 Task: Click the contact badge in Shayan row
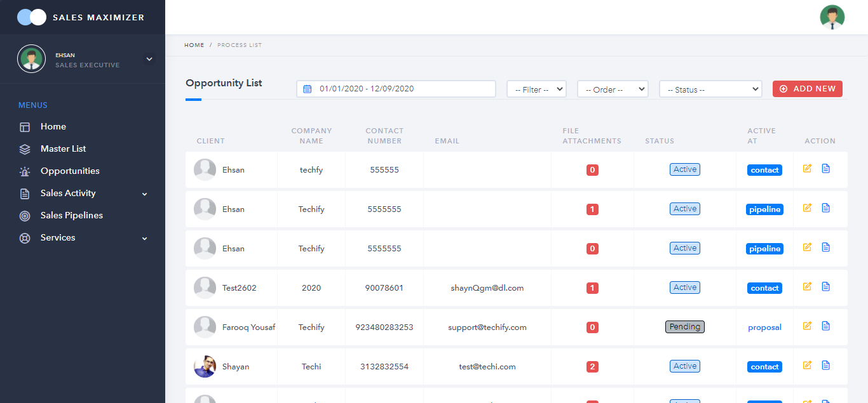[x=764, y=367]
